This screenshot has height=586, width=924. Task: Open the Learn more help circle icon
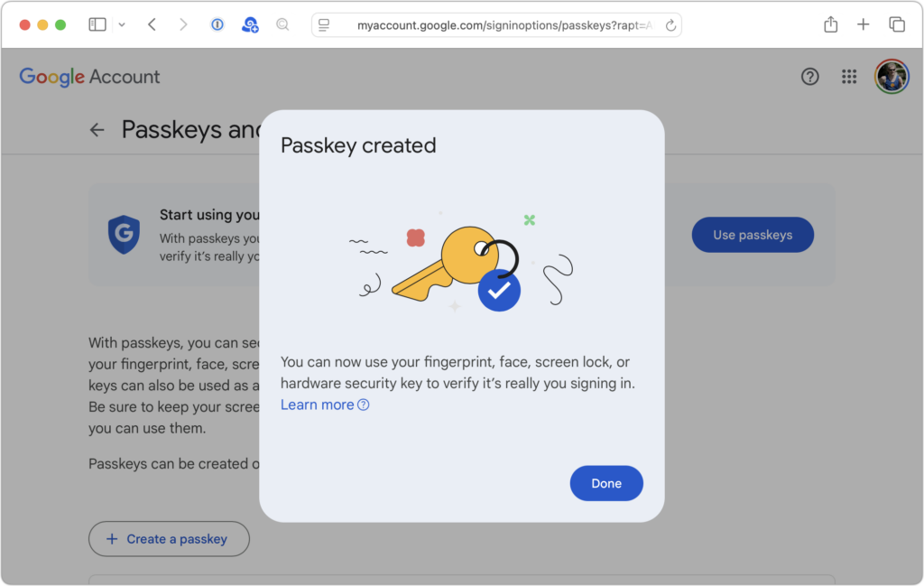[363, 405]
